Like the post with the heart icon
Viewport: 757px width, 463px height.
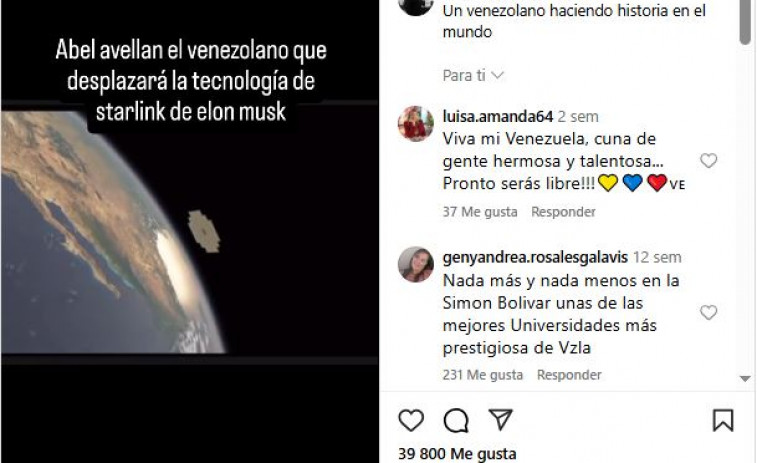(411, 420)
